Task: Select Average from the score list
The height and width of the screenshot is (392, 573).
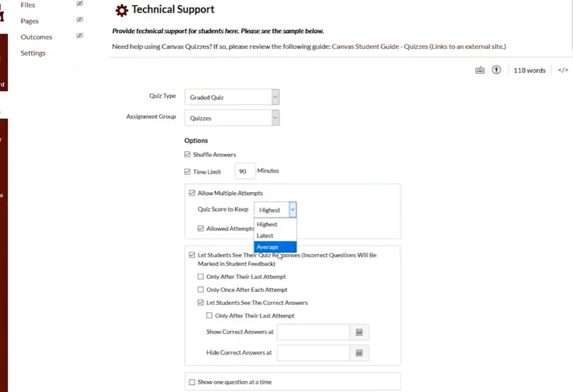Action: pyautogui.click(x=268, y=247)
